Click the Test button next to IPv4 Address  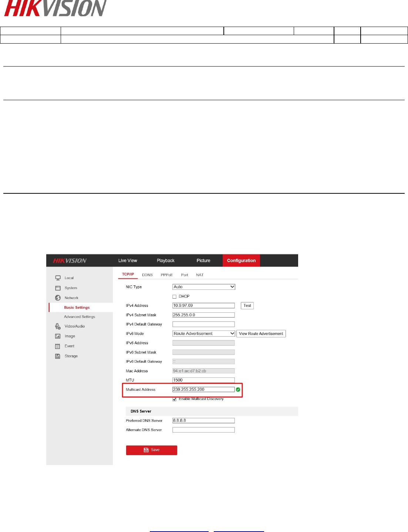pyautogui.click(x=247, y=305)
